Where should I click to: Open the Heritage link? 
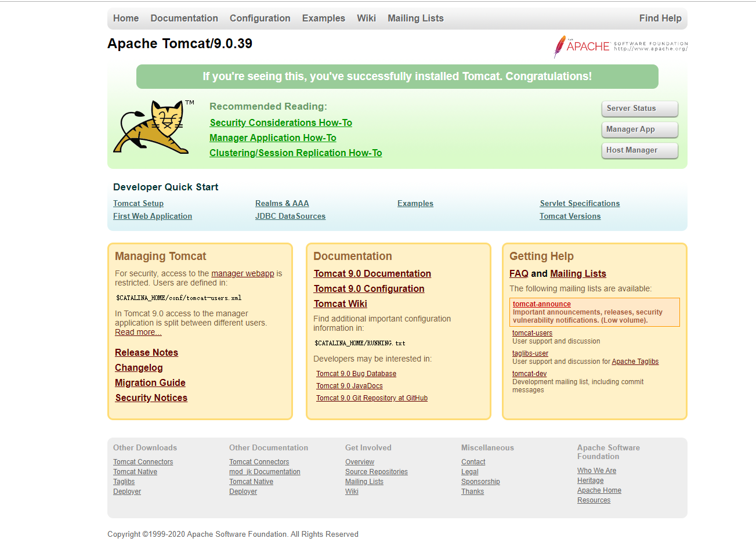(591, 481)
